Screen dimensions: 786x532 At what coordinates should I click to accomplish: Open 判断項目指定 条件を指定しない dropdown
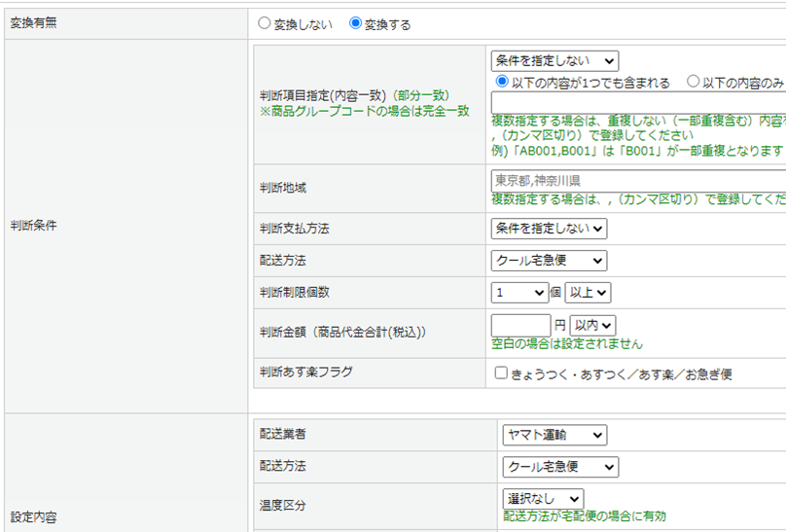(x=554, y=61)
